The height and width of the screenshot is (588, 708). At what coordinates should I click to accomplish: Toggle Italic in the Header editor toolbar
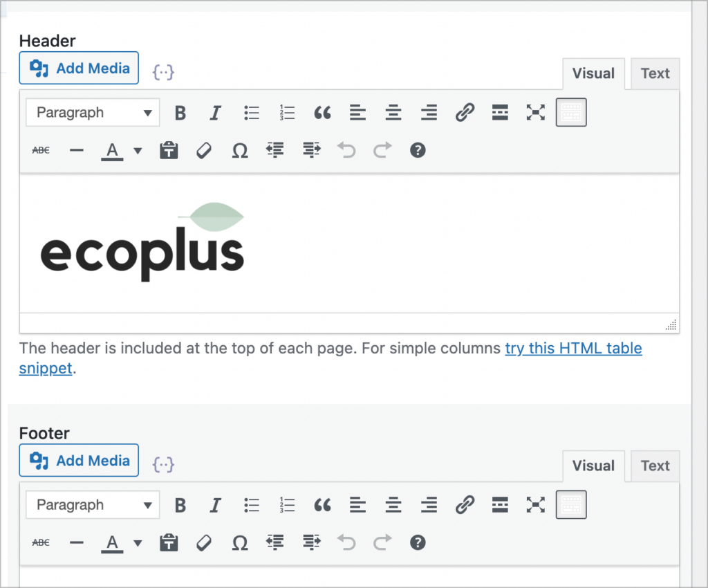216,113
